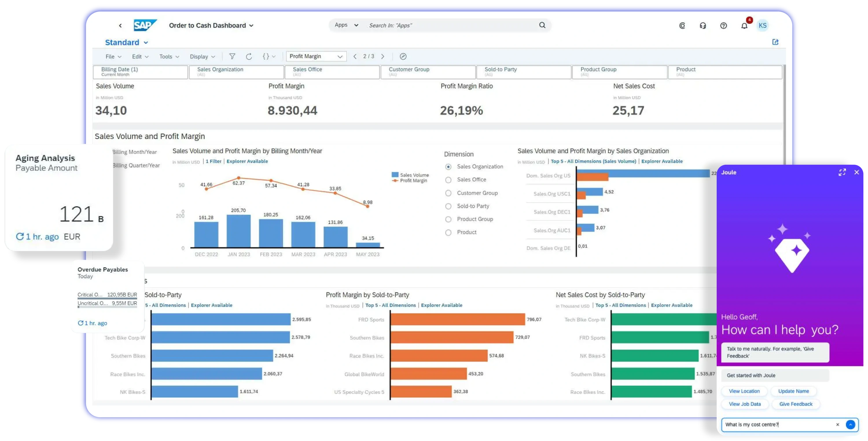Open the Billing Date filter

click(x=140, y=72)
